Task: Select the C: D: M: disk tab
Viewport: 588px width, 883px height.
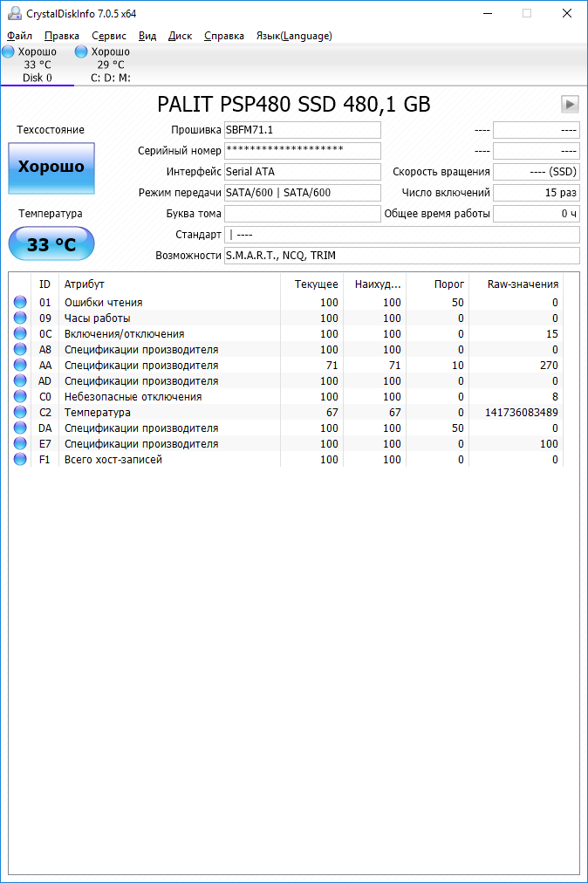Action: 111,65
